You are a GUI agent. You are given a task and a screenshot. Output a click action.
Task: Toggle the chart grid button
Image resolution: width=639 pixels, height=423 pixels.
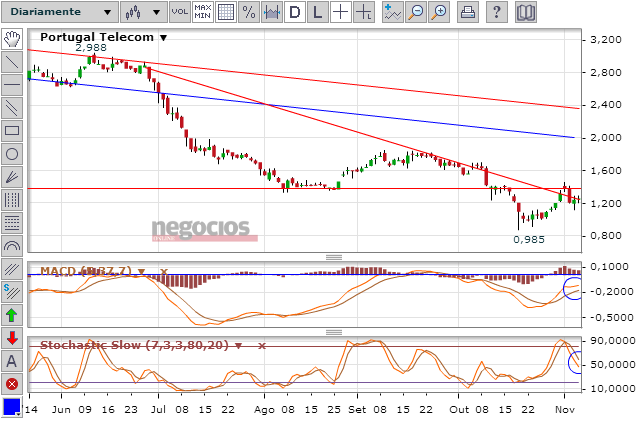[x=226, y=12]
